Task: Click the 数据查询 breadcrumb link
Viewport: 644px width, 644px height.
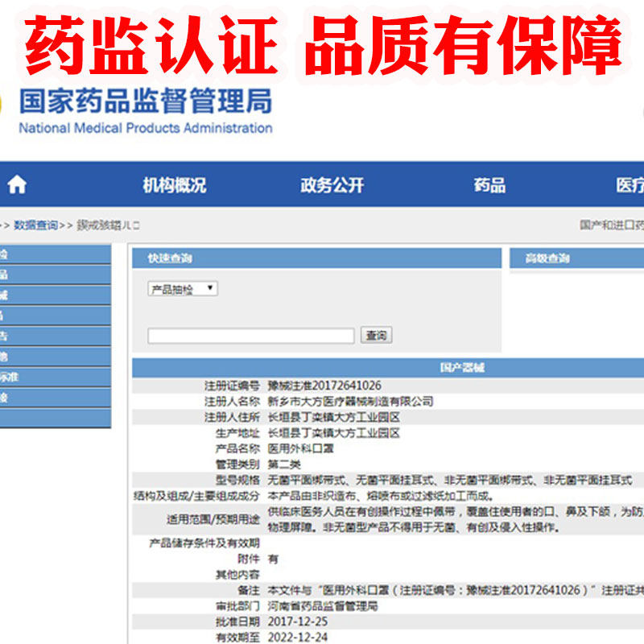Action: (35, 225)
